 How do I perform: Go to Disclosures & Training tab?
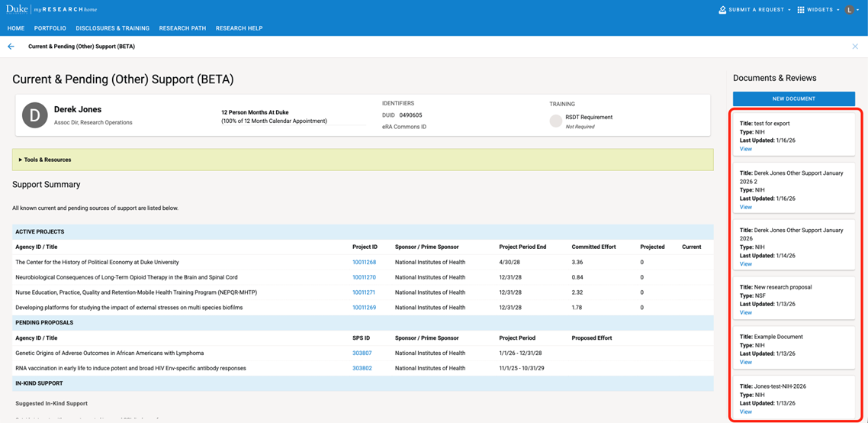112,28
